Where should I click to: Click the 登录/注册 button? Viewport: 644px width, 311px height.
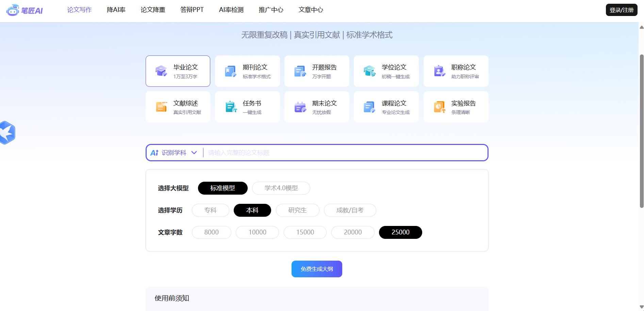621,10
